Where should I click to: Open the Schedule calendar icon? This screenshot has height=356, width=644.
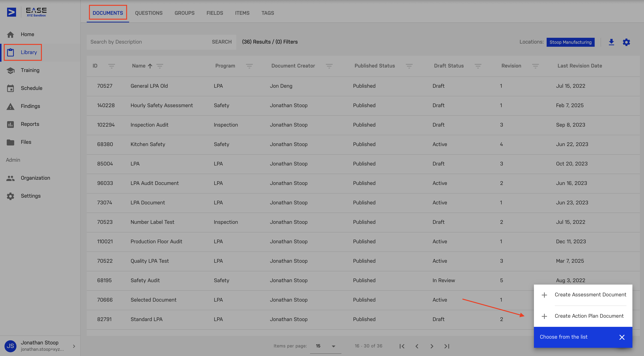[10, 88]
